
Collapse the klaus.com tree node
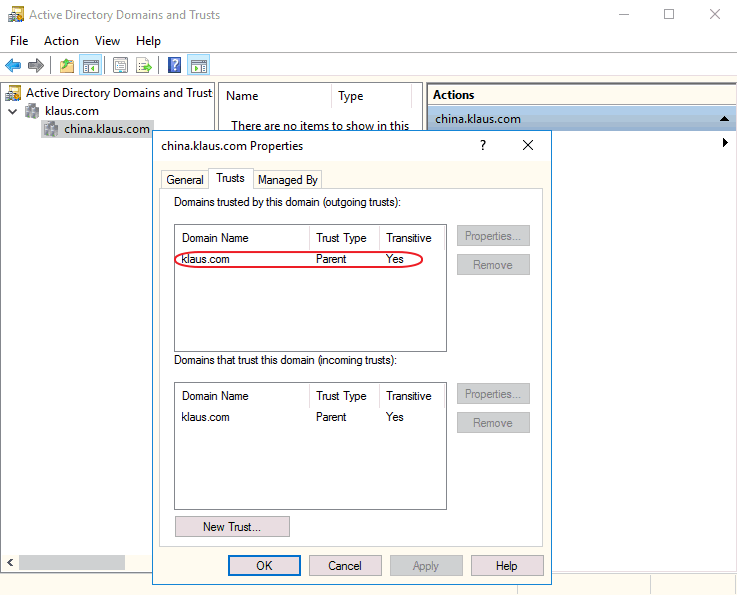13,111
